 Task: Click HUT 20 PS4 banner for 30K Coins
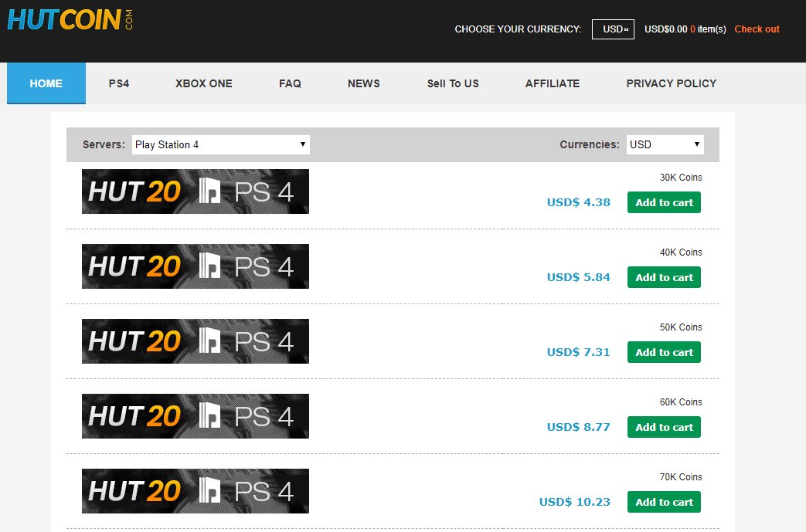coord(196,191)
